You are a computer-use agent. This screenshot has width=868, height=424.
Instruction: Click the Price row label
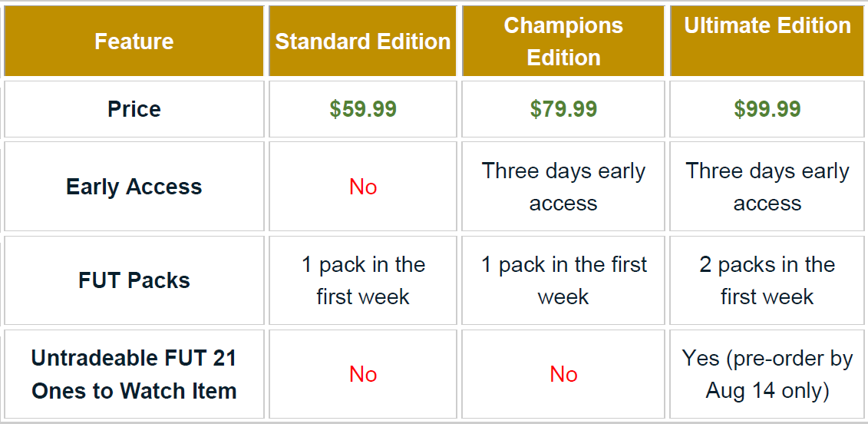pos(134,109)
